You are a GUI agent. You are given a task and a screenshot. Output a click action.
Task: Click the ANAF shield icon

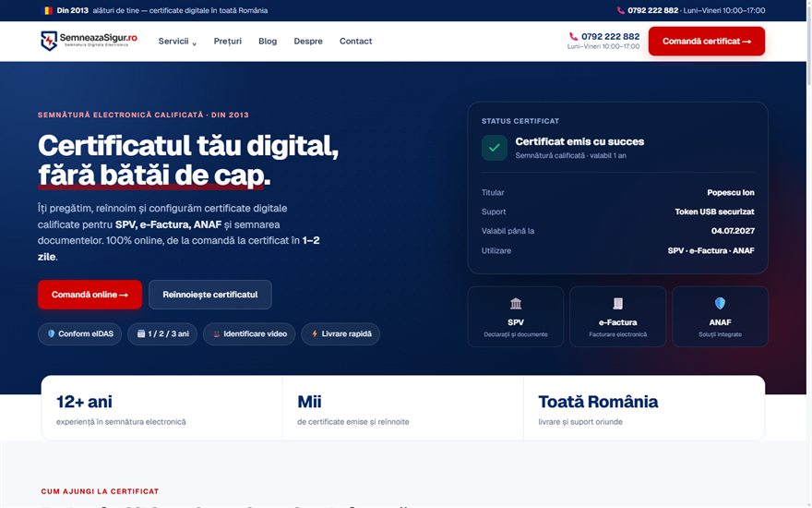(720, 303)
